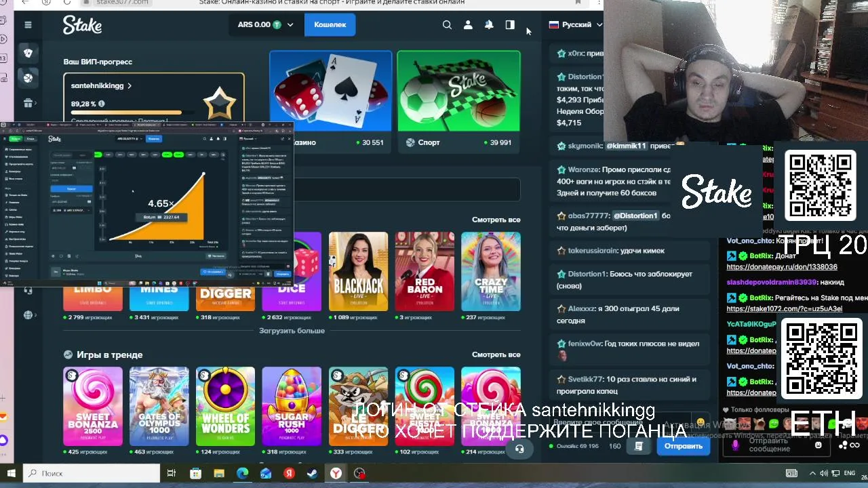This screenshot has width=868, height=488.
Task: Open the Русский language dropdown
Action: click(x=575, y=24)
